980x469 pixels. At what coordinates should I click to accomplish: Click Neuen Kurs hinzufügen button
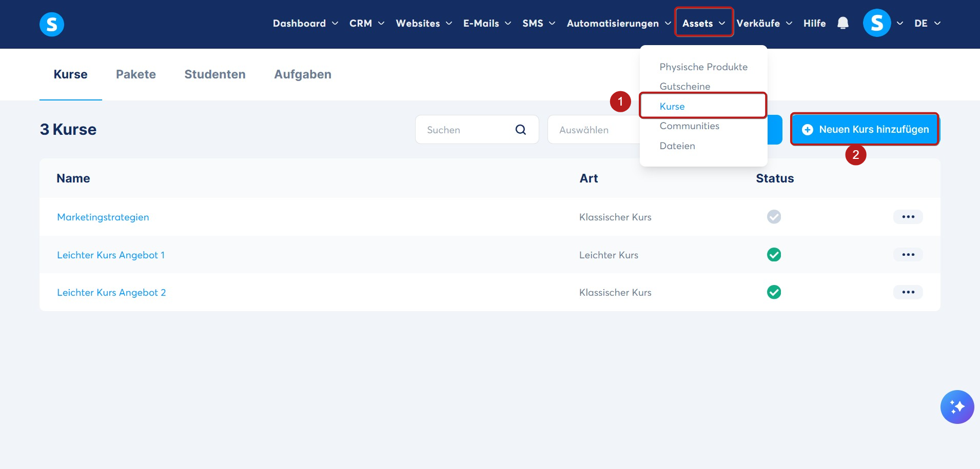[865, 129]
